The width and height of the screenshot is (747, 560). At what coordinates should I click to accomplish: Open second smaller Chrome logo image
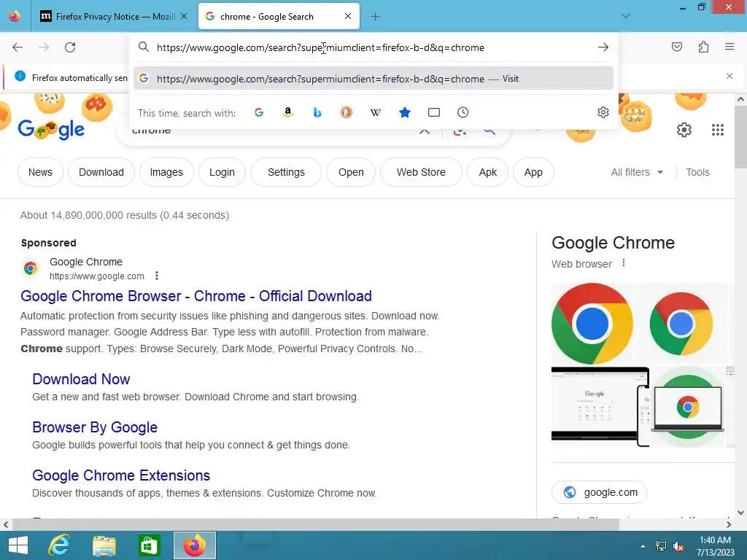click(x=681, y=324)
